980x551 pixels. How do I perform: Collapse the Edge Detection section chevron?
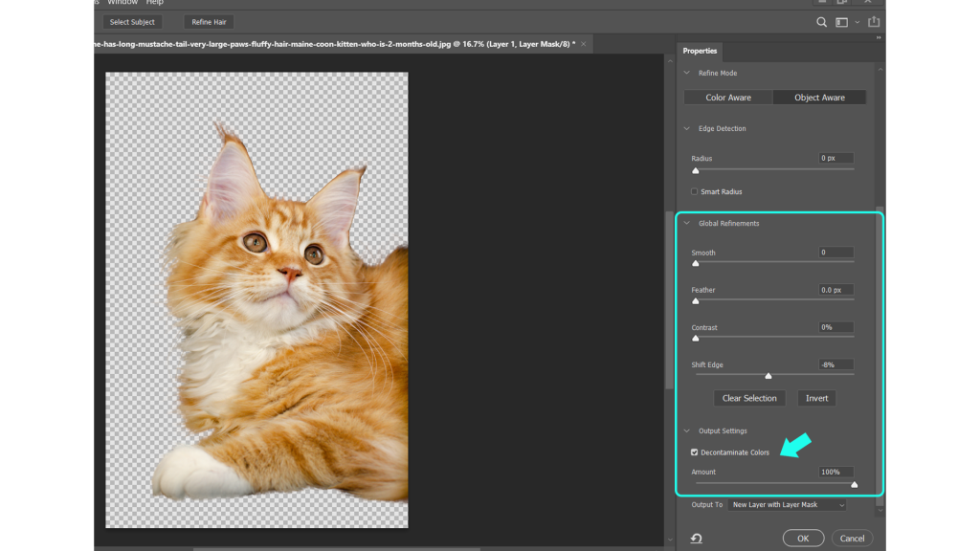(x=685, y=128)
